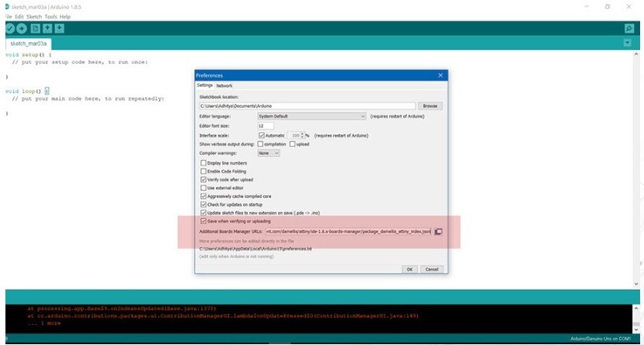Maximize the Arduino window
This screenshot has width=644, height=345.
[607, 6]
